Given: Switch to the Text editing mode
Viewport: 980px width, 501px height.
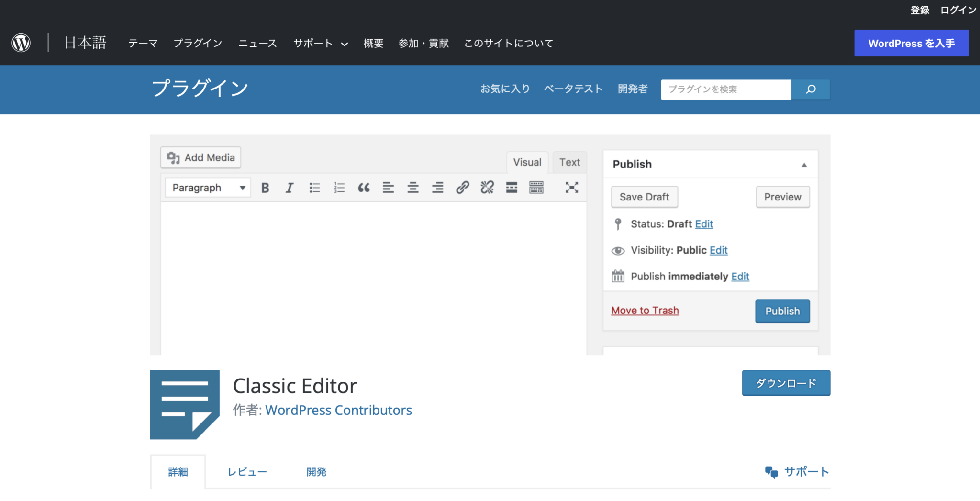Looking at the screenshot, I should tap(569, 162).
